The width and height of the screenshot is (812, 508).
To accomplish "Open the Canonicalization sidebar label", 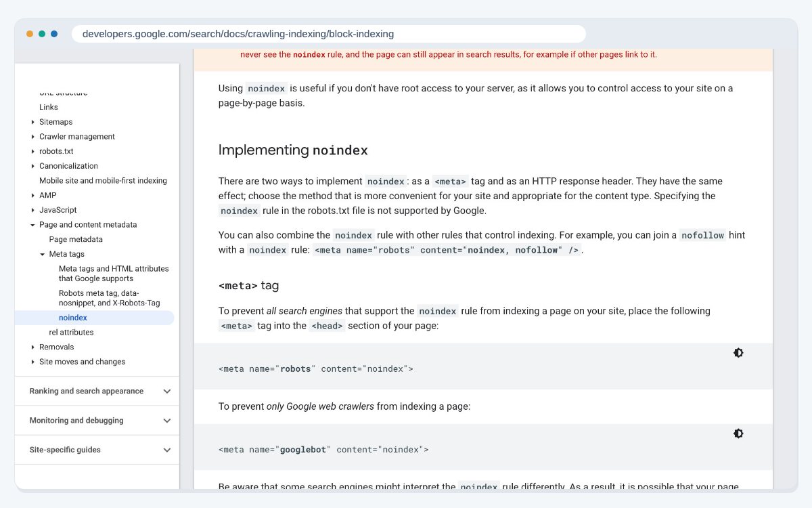I will [68, 166].
